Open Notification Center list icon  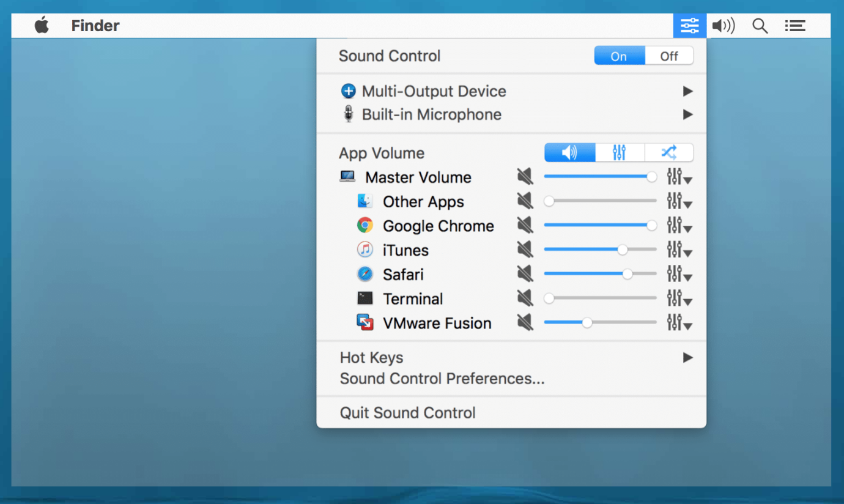(x=795, y=26)
